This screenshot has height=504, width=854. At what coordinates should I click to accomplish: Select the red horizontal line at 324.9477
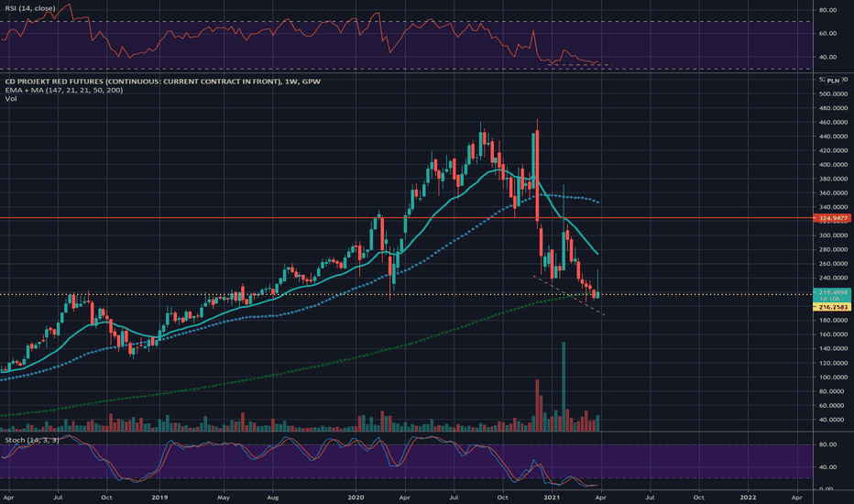pyautogui.click(x=406, y=218)
